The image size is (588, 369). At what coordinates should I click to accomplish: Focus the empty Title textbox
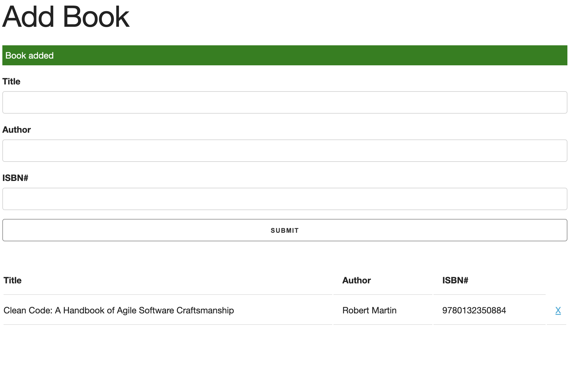coord(284,102)
